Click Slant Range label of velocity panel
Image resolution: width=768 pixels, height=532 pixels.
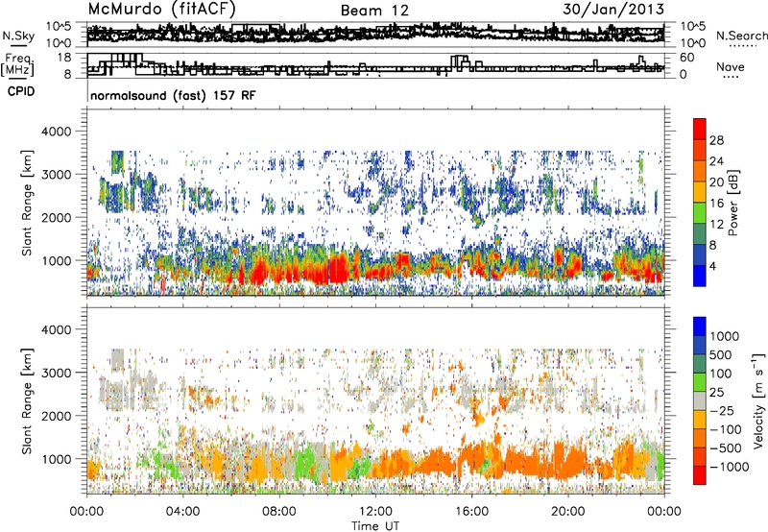27,400
